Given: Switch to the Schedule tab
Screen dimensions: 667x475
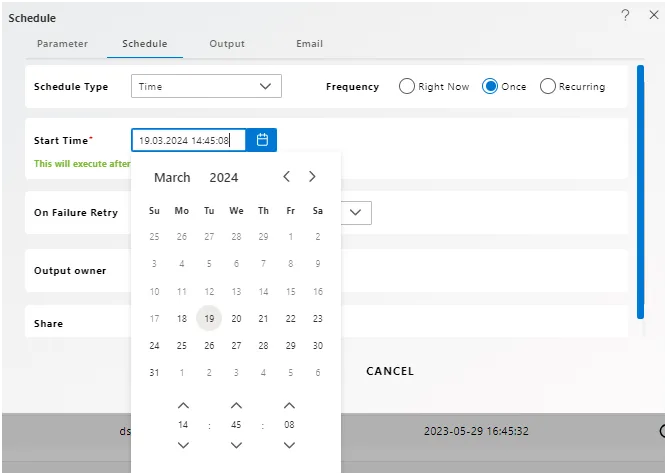Looking at the screenshot, I should tap(145, 44).
